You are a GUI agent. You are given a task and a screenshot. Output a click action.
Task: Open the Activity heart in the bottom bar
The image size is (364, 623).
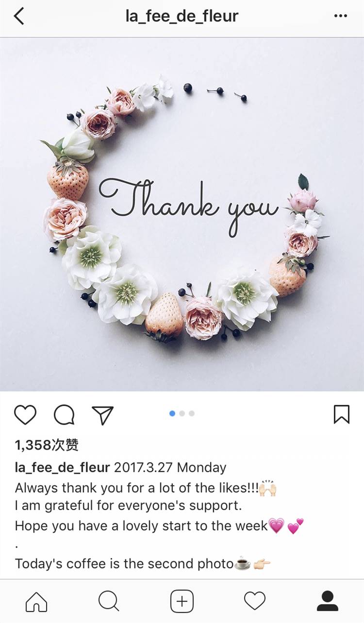point(255,602)
